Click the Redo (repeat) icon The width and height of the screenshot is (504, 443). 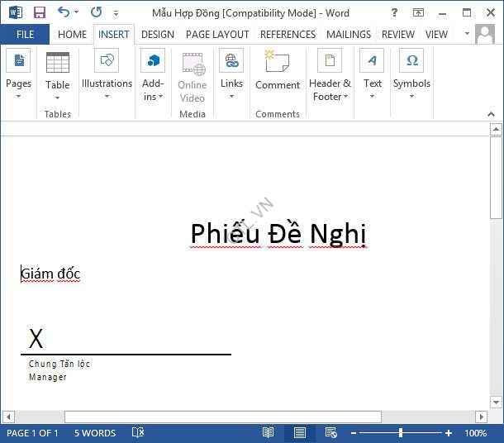pyautogui.click(x=96, y=12)
